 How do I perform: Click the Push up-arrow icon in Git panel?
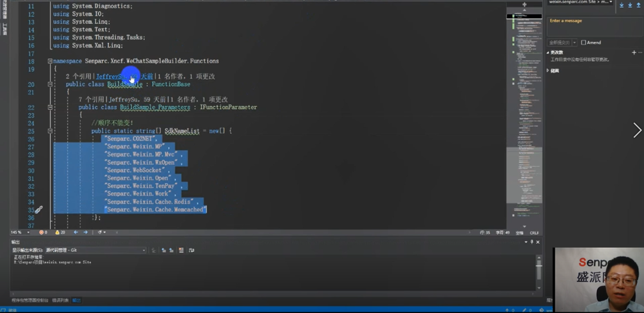coord(639,5)
